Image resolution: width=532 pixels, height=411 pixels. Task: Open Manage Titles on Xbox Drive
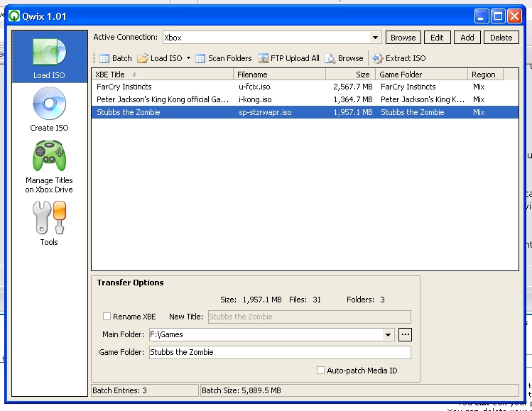click(49, 167)
